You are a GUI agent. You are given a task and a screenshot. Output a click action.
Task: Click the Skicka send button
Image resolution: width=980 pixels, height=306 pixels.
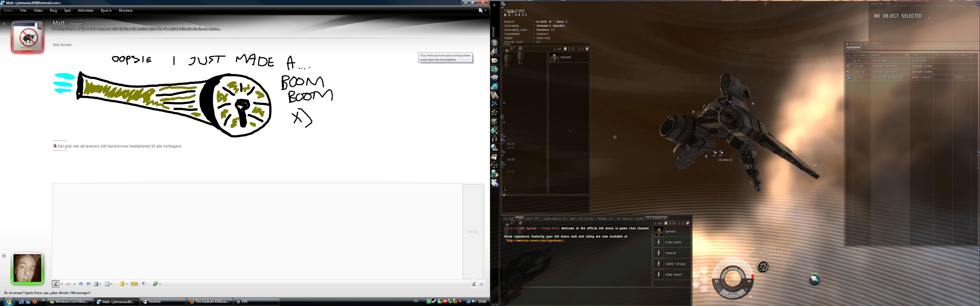pyautogui.click(x=473, y=231)
